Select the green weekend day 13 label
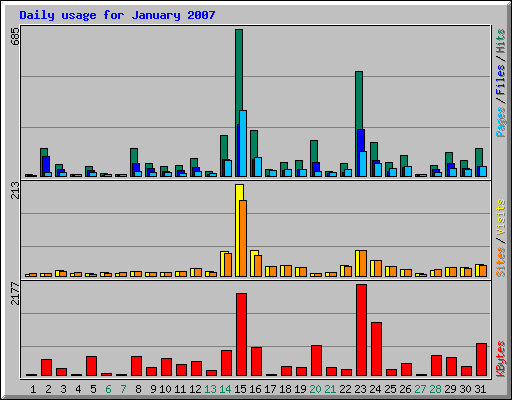Screen dimensions: 512x400 pyautogui.click(x=210, y=389)
